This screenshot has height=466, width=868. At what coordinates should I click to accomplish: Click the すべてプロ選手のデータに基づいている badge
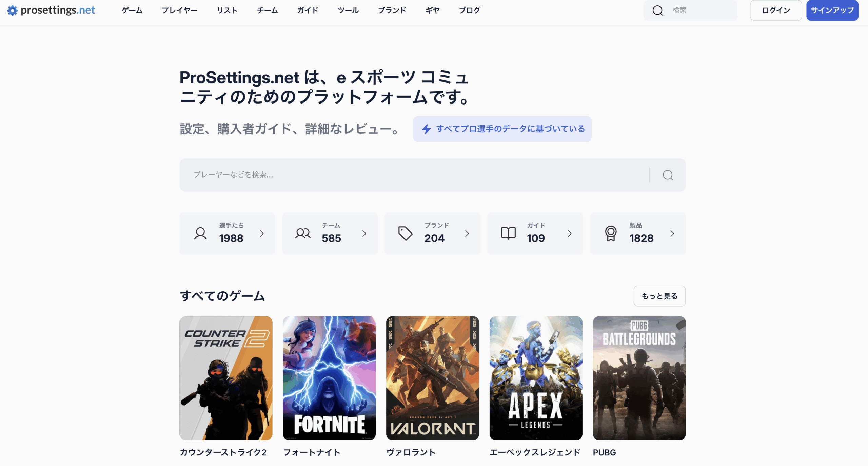(502, 129)
